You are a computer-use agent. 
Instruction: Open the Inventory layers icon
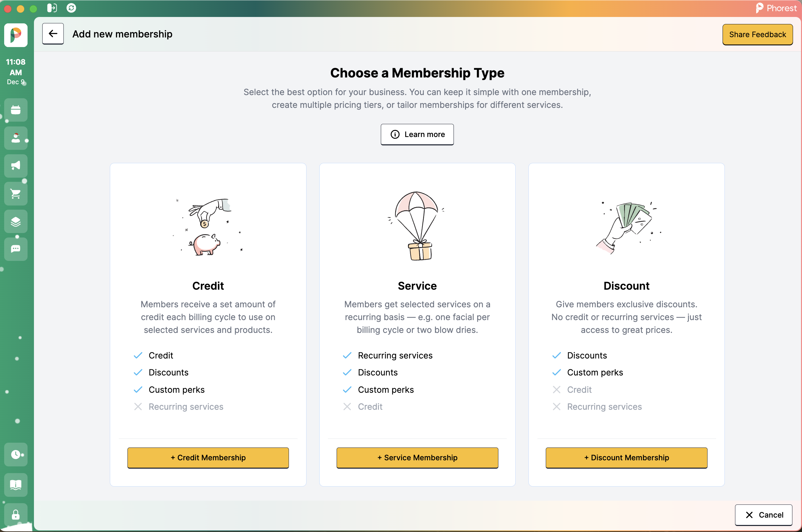(16, 221)
